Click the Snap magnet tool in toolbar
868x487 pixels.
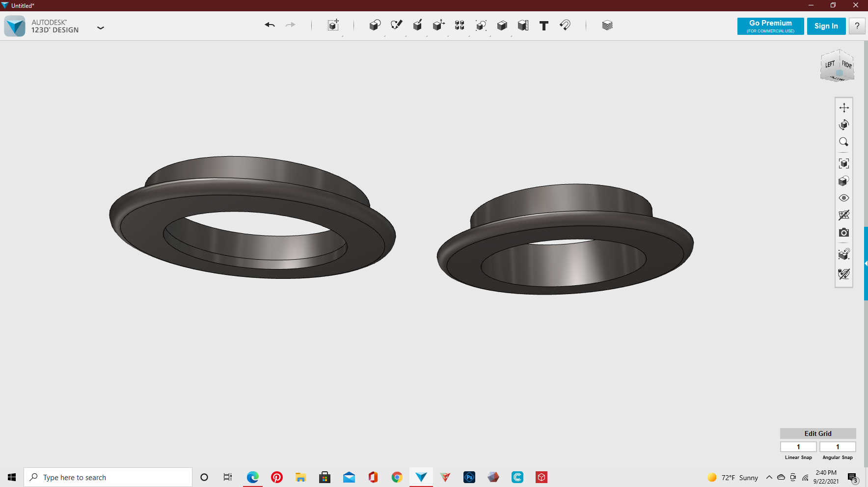[565, 26]
